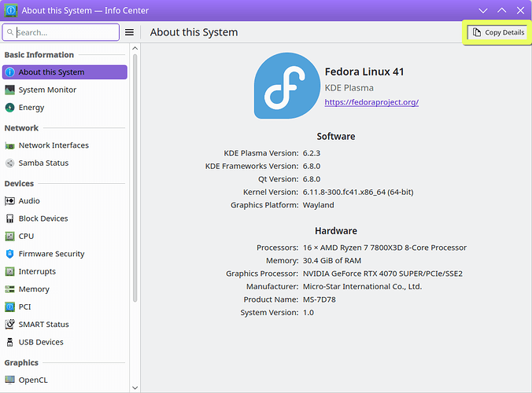The height and width of the screenshot is (393, 532).
Task: Click the Copy Details button
Action: pyautogui.click(x=498, y=32)
